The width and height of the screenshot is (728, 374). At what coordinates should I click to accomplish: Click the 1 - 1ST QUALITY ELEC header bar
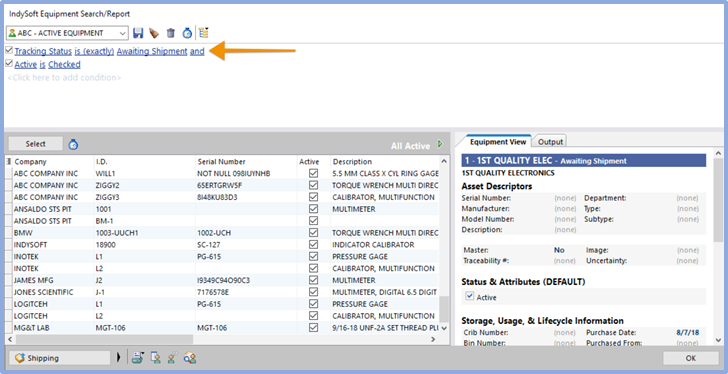click(x=584, y=161)
